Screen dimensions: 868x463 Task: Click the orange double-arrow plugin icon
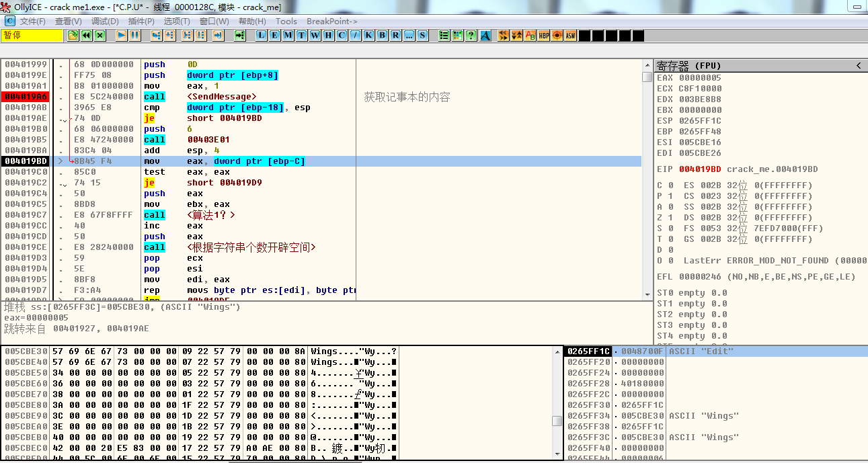point(504,35)
